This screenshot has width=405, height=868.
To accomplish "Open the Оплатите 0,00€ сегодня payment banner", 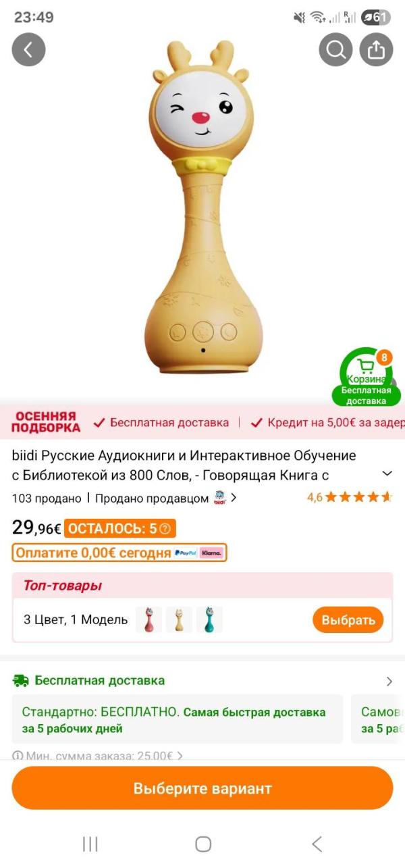I will (x=119, y=553).
